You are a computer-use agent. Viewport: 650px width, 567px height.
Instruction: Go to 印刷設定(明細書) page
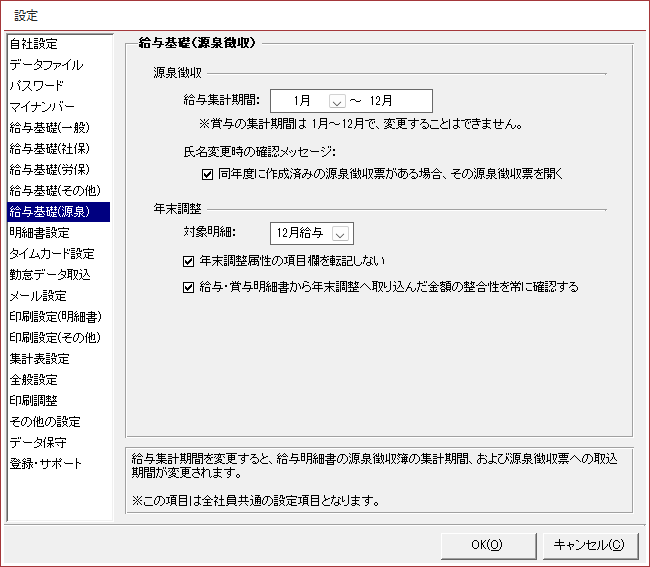[55, 317]
